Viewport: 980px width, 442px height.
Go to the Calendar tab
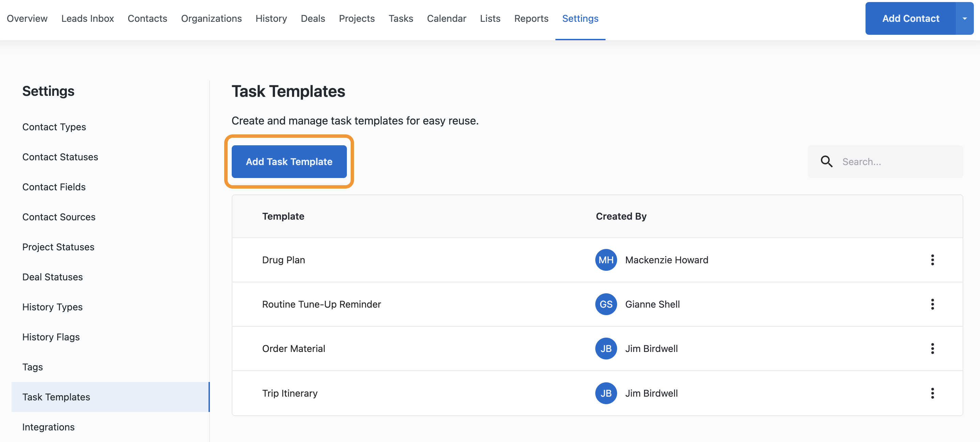pyautogui.click(x=446, y=18)
